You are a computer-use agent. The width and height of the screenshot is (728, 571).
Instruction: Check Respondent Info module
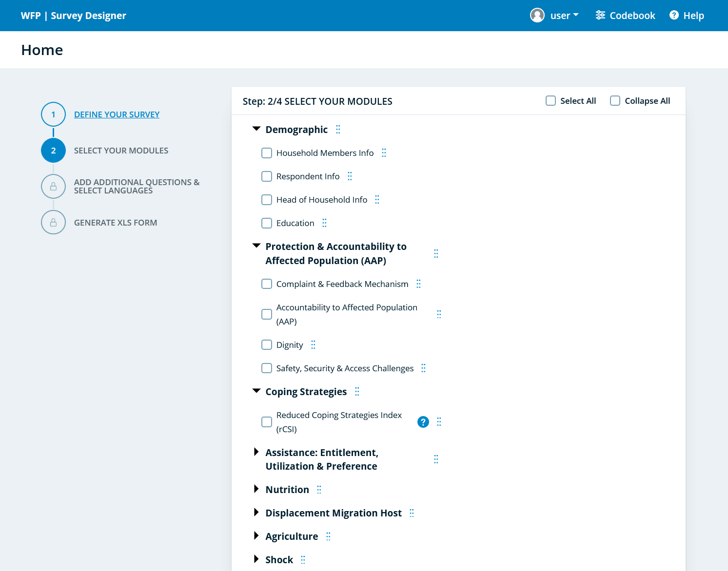(x=267, y=176)
